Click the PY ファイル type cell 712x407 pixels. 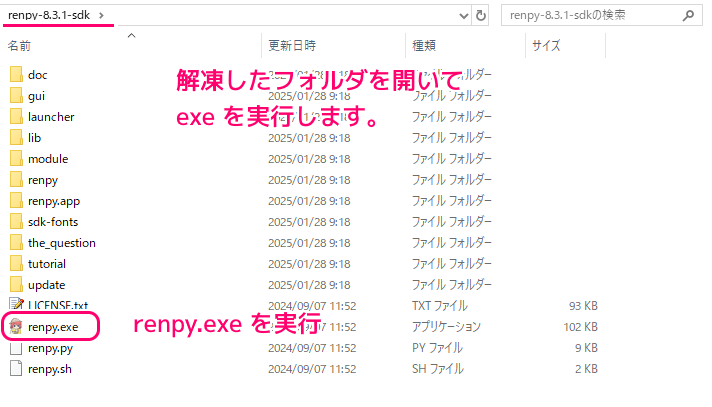point(437,348)
